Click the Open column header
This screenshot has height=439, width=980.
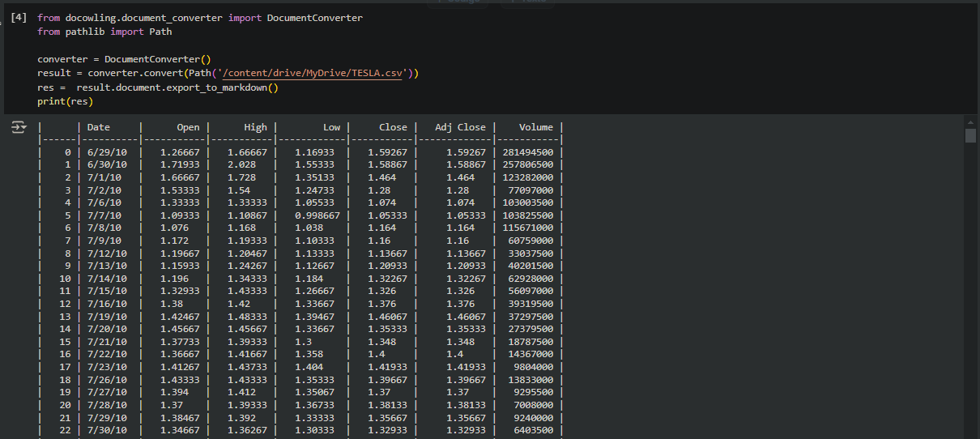click(x=188, y=127)
